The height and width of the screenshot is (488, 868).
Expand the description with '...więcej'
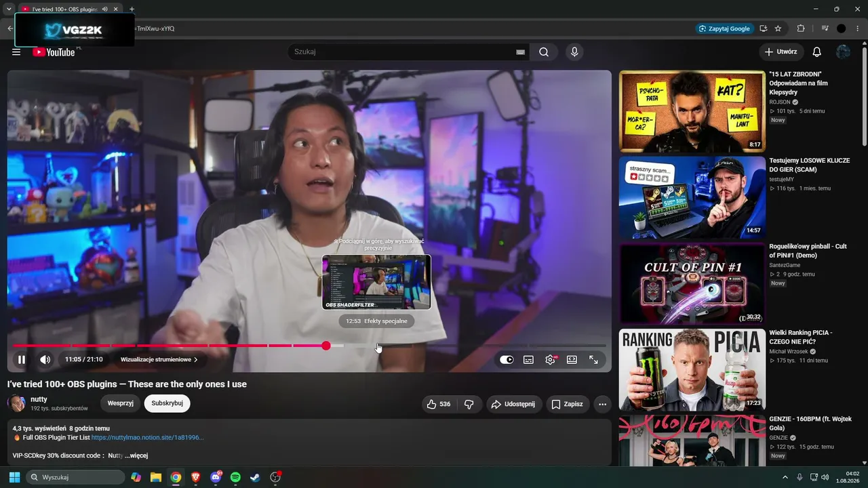coord(136,455)
